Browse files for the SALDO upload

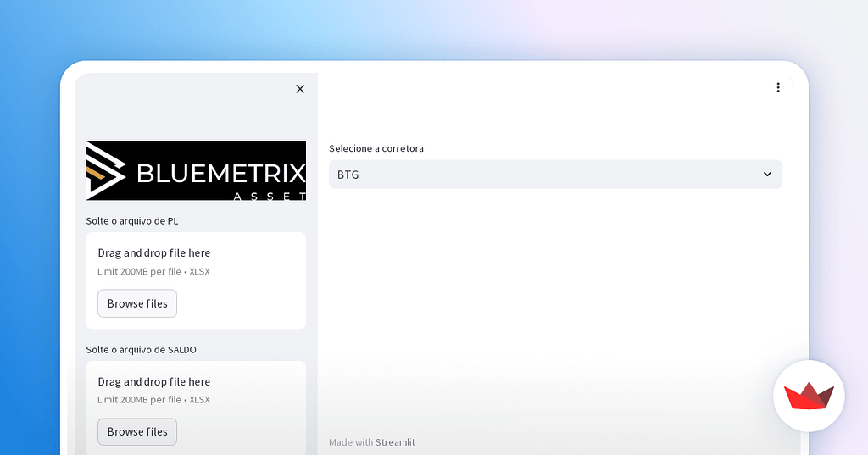pos(137,432)
